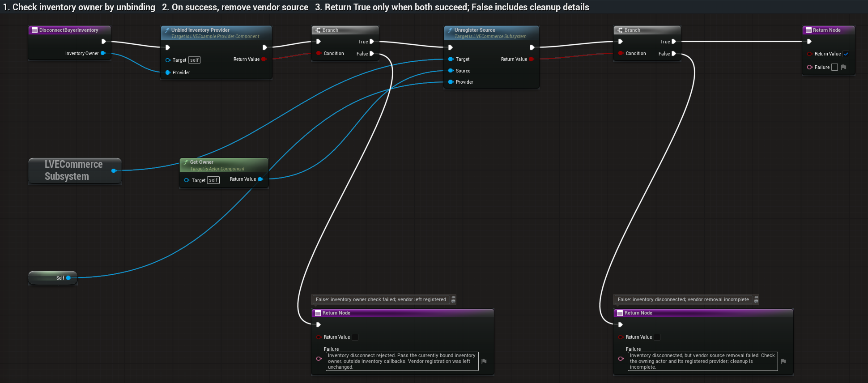
Task: Click the red Return Value pin on Unbind Inventory Provider
Action: [264, 59]
